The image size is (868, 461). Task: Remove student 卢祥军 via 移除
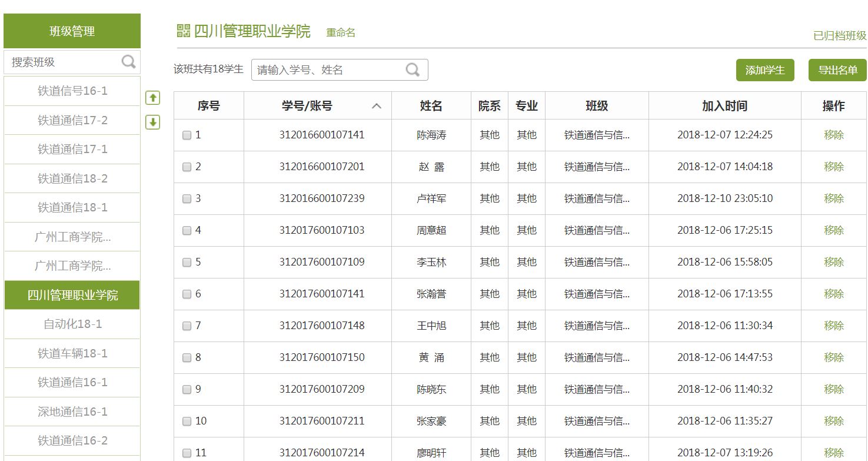834,198
